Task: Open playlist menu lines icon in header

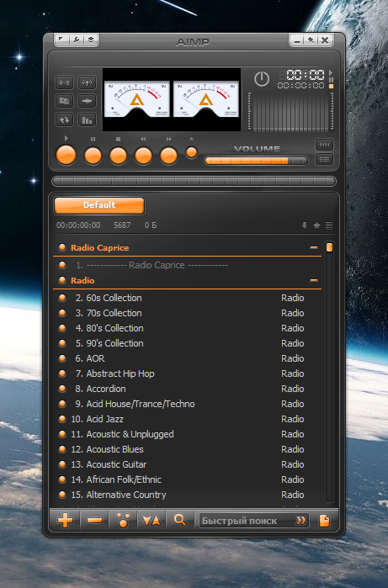Action: [329, 225]
